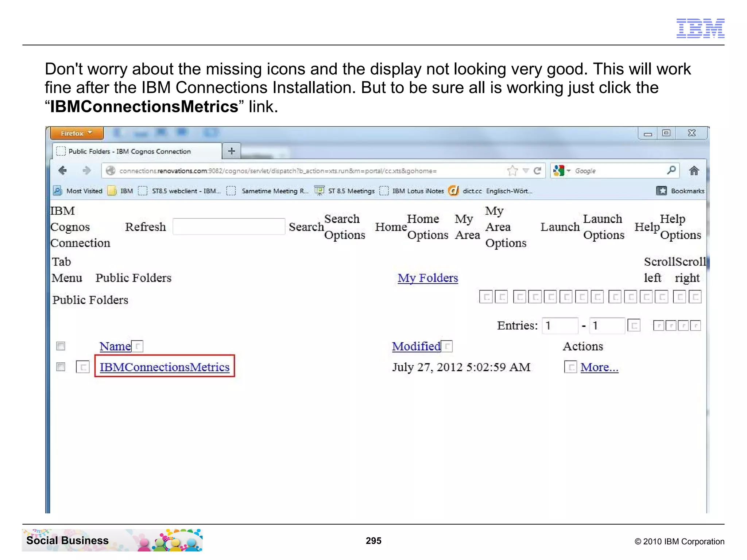Screen dimensions: 747x560
Task: Tick the select-all checkbox in header
Action: pyautogui.click(x=61, y=346)
